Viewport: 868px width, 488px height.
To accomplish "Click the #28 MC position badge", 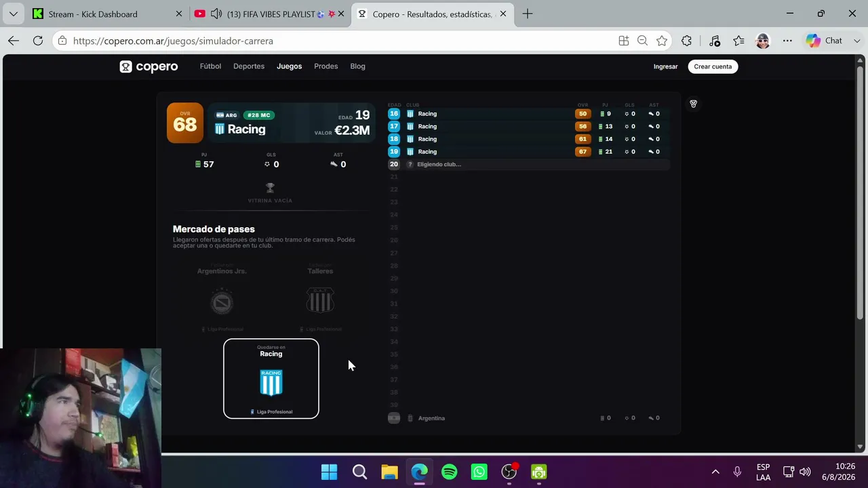I will (x=258, y=115).
